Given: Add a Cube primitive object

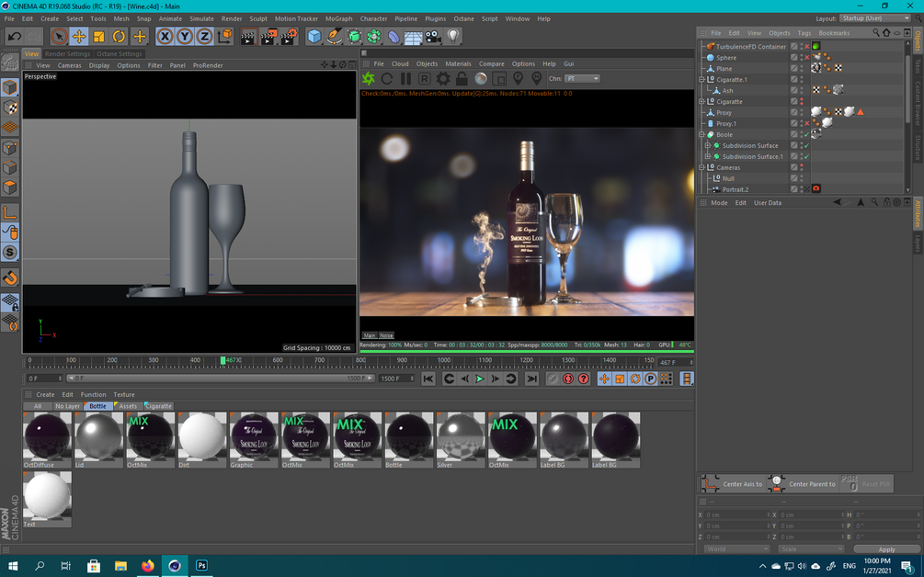Looking at the screenshot, I should pyautogui.click(x=314, y=37).
